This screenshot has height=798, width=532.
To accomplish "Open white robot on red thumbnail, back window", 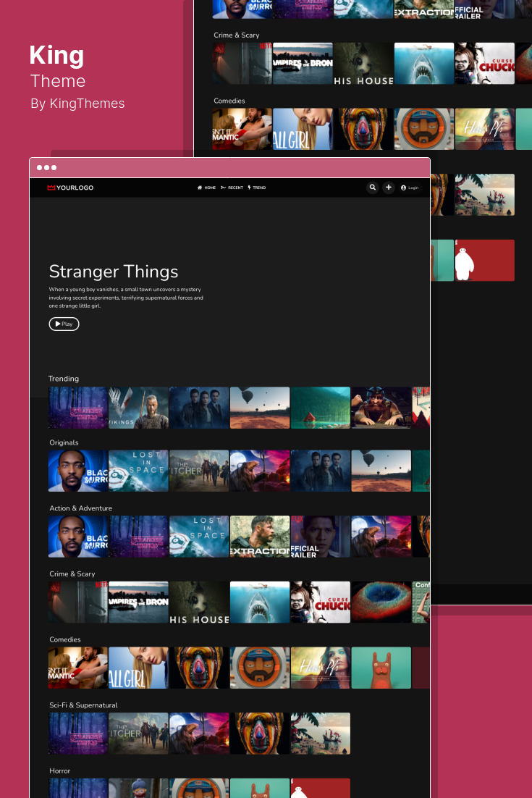I will click(x=485, y=261).
